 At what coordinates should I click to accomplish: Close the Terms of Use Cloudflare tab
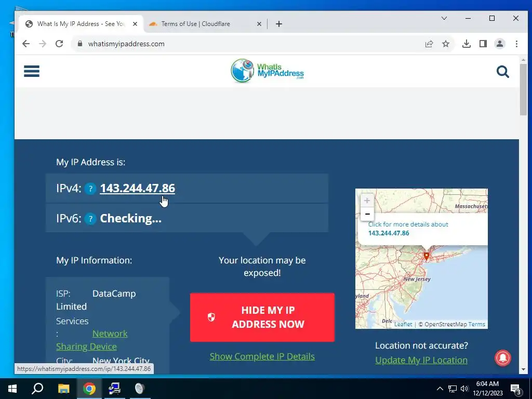click(259, 24)
